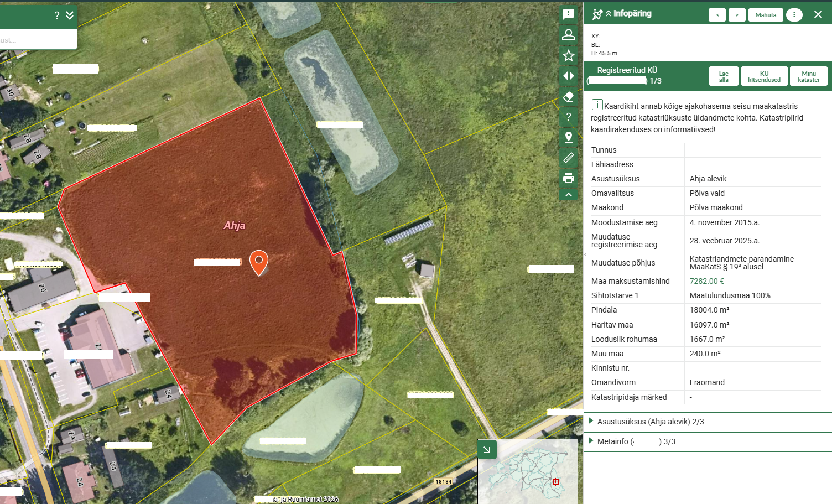The height and width of the screenshot is (504, 832).
Task: Collapse the vertical map toolbar chevron
Action: pyautogui.click(x=568, y=195)
